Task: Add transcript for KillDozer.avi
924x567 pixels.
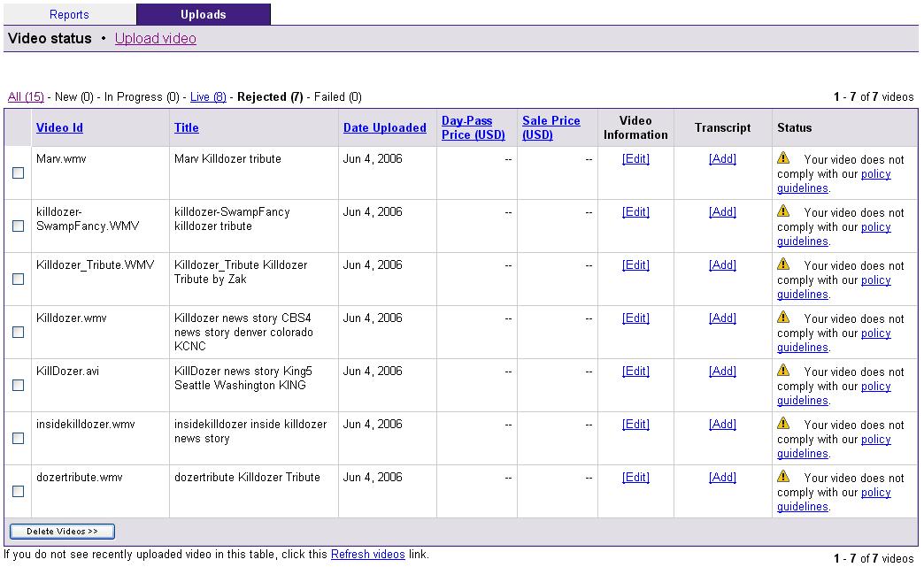Action: (x=722, y=372)
